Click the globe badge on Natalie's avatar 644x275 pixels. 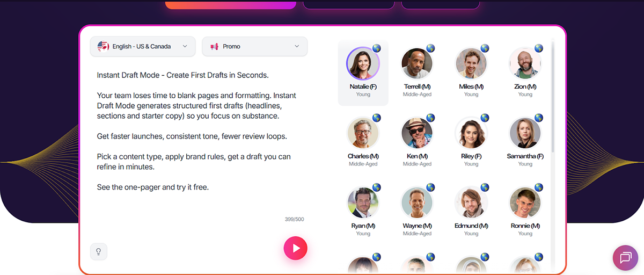377,48
